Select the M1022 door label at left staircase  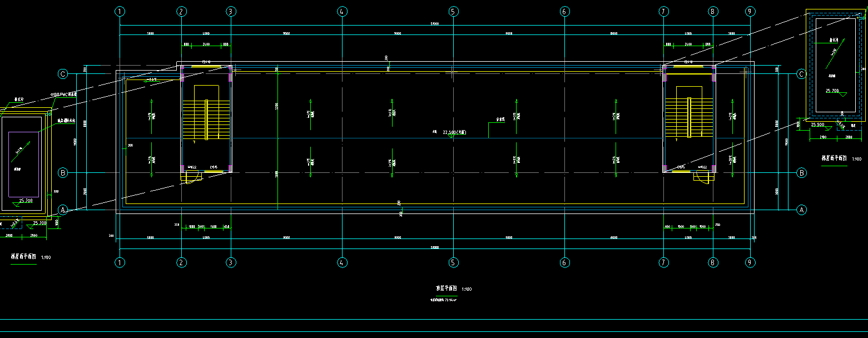pyautogui.click(x=193, y=166)
